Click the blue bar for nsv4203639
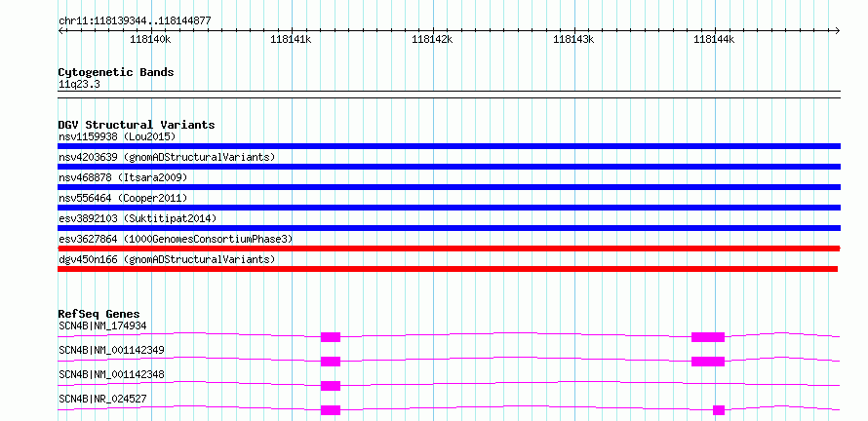868x421 pixels. pos(449,167)
